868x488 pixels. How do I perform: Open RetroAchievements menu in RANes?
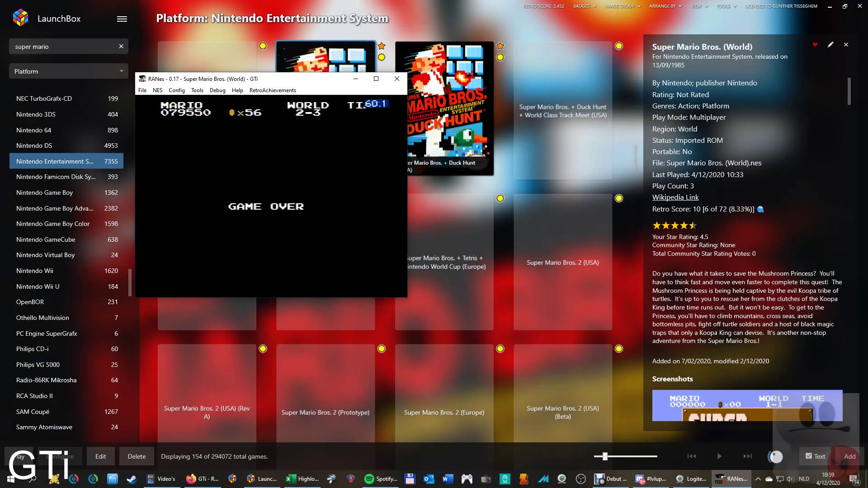coord(273,90)
